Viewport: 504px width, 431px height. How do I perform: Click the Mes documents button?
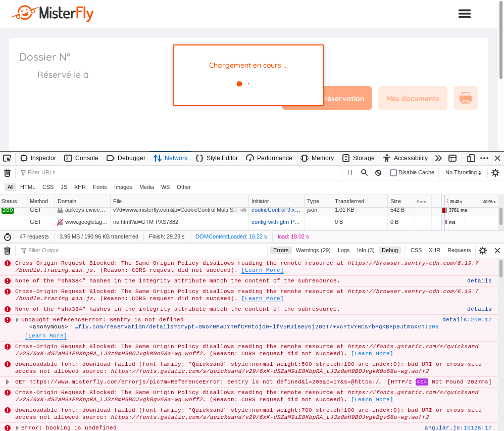[x=413, y=98]
